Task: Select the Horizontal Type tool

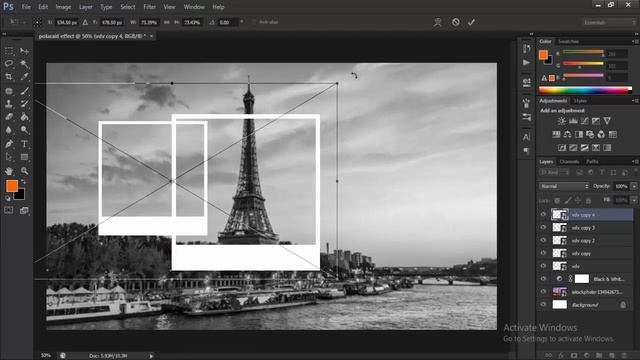Action: [x=24, y=144]
